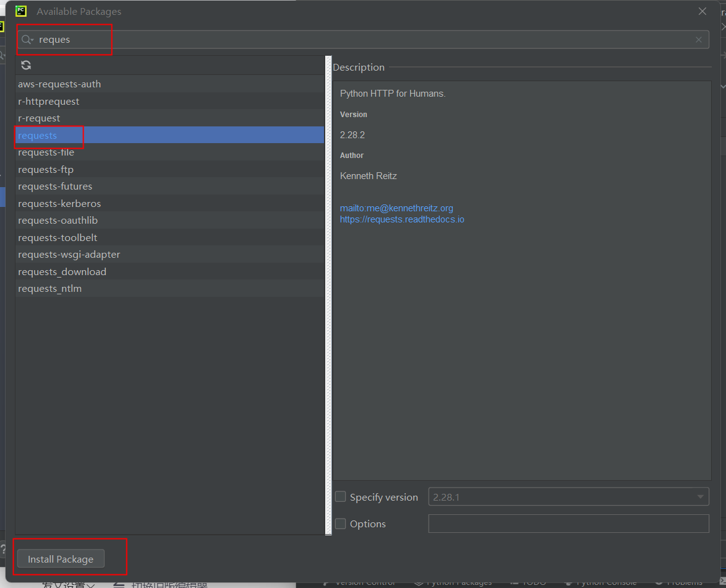
Task: Click the PyCharm icon in dialog title bar
Action: [x=21, y=11]
